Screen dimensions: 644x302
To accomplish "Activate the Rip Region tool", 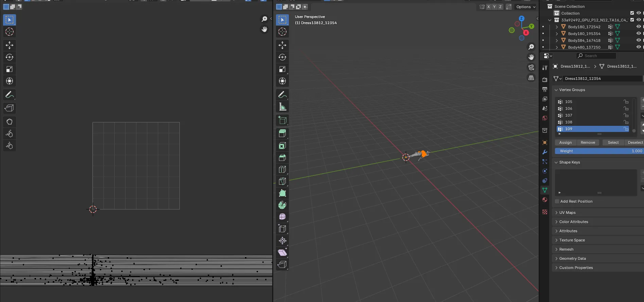I will (x=282, y=265).
